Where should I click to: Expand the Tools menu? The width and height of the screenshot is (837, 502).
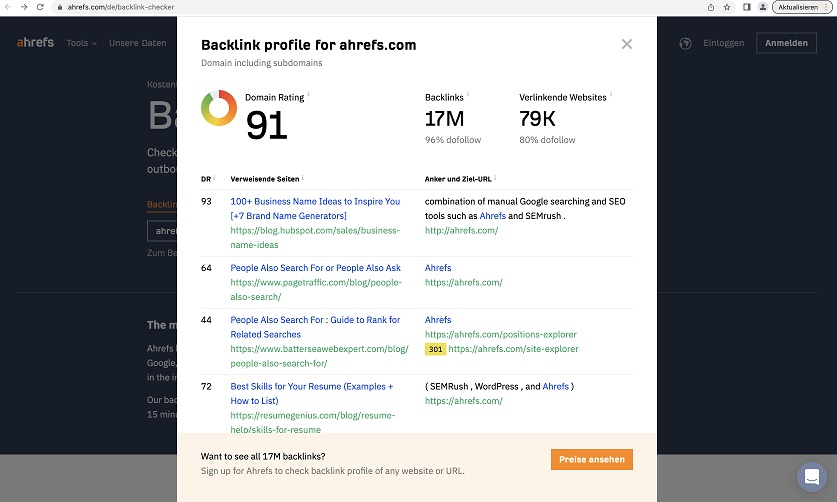pyautogui.click(x=81, y=43)
